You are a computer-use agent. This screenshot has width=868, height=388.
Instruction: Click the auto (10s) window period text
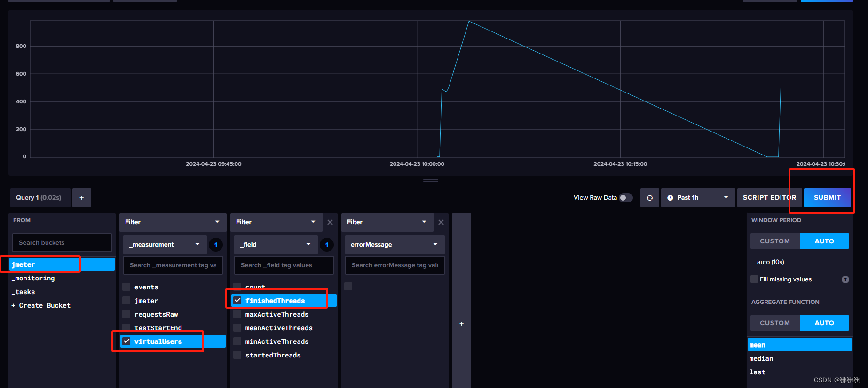[771, 262]
